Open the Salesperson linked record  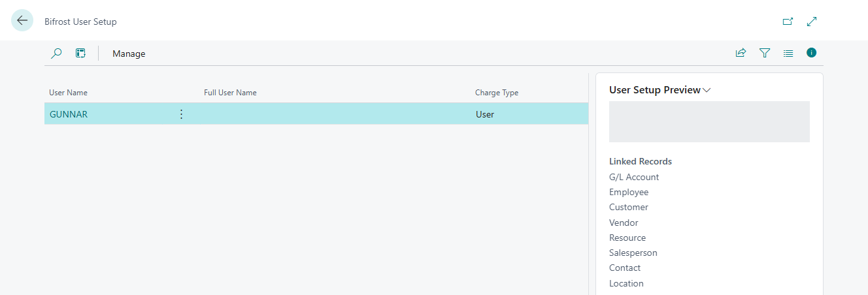pos(633,253)
